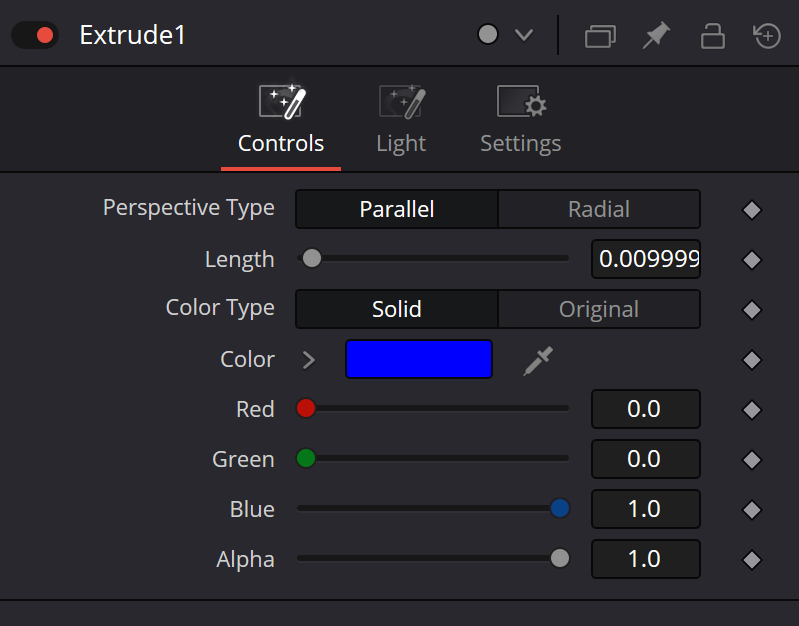The height and width of the screenshot is (626, 799).
Task: Click the Controls tab wand icon
Action: pyautogui.click(x=282, y=101)
